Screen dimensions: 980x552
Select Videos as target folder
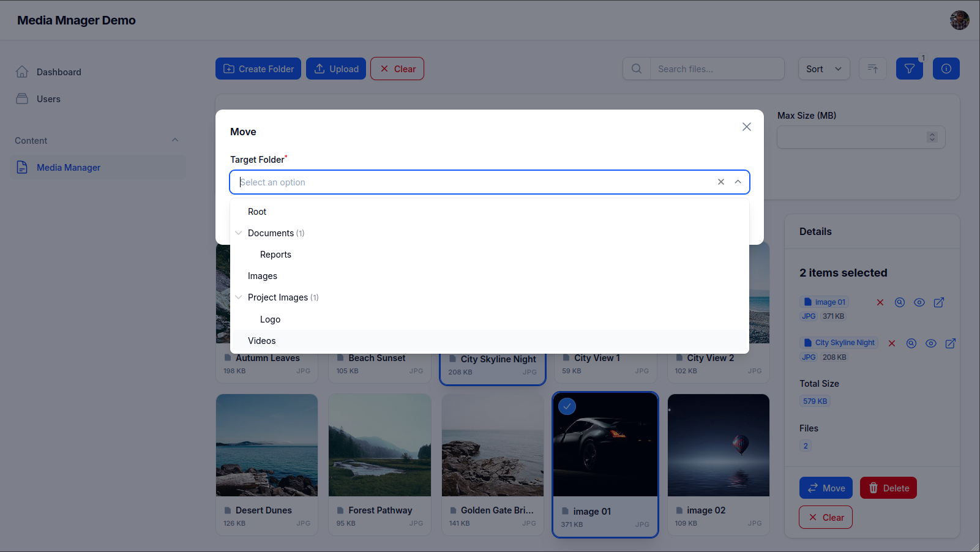click(x=262, y=341)
